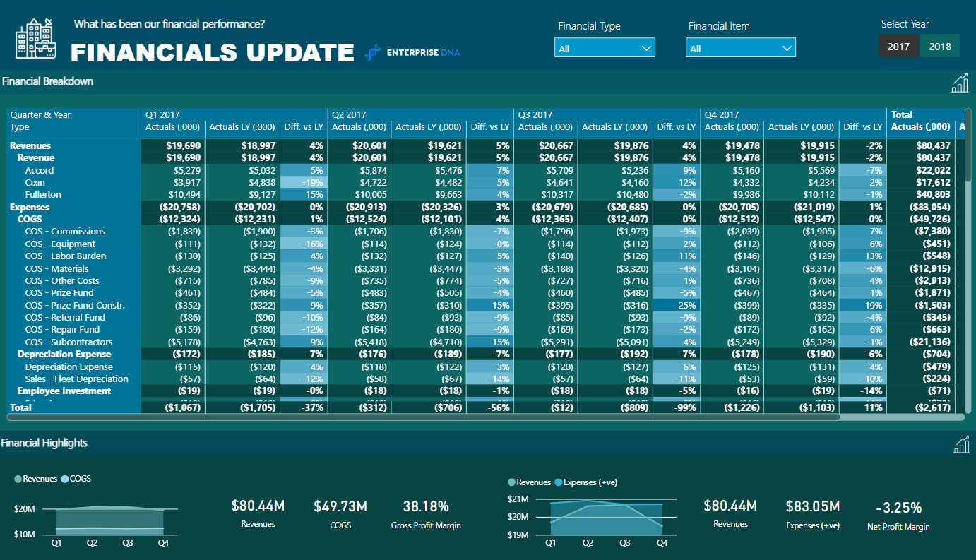Click the chart icon in Financial Highlights header
The height and width of the screenshot is (560, 976).
point(961,444)
